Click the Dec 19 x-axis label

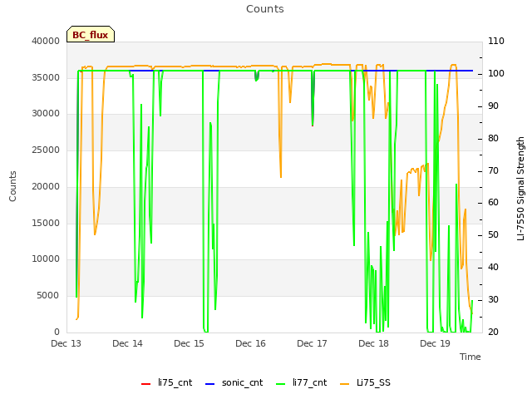pos(435,343)
